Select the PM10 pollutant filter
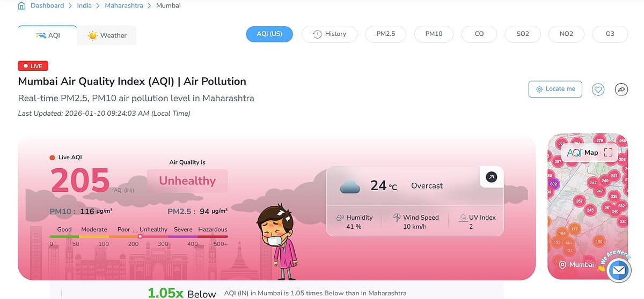 click(434, 34)
